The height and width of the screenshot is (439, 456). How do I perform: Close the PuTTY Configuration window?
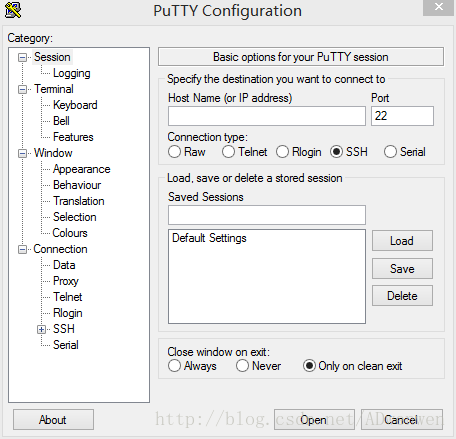[x=439, y=7]
